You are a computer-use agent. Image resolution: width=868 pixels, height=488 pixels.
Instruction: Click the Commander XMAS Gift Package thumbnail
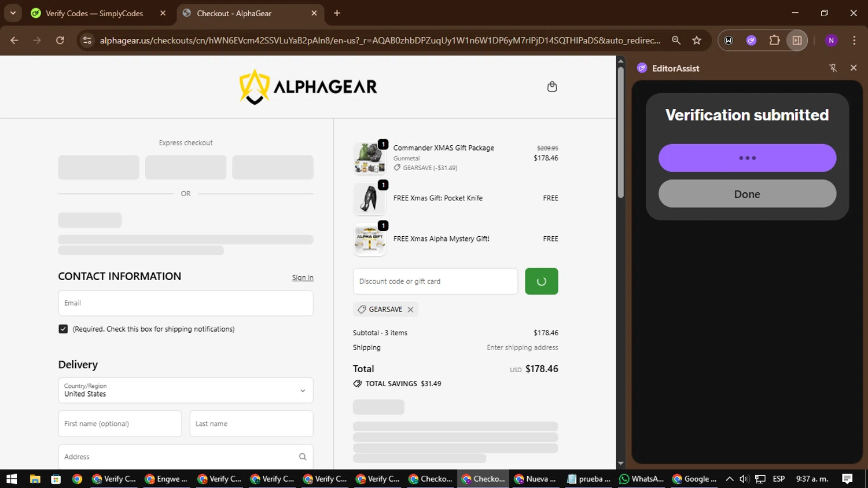click(370, 157)
